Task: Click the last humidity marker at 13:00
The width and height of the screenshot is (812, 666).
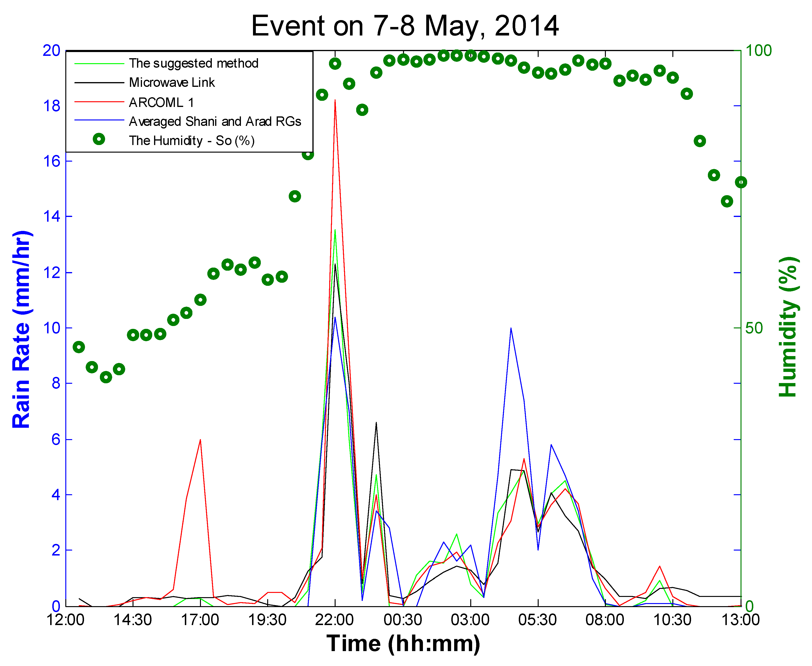Action: pyautogui.click(x=741, y=183)
